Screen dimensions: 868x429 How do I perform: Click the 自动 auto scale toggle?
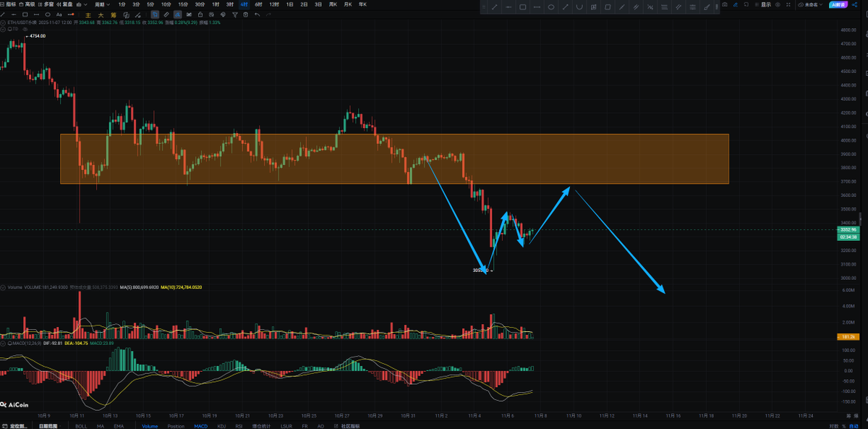click(x=854, y=426)
